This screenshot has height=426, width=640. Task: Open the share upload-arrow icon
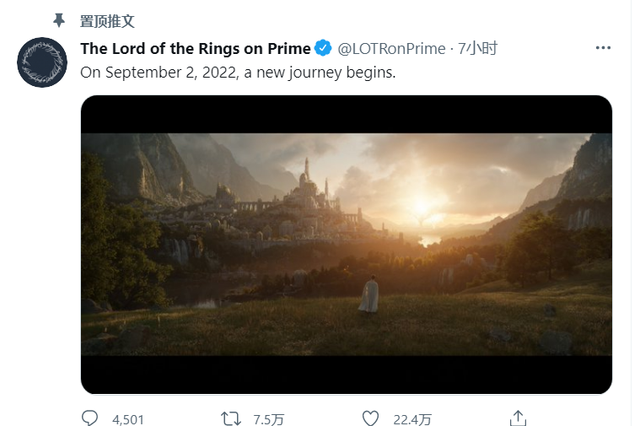tap(518, 418)
